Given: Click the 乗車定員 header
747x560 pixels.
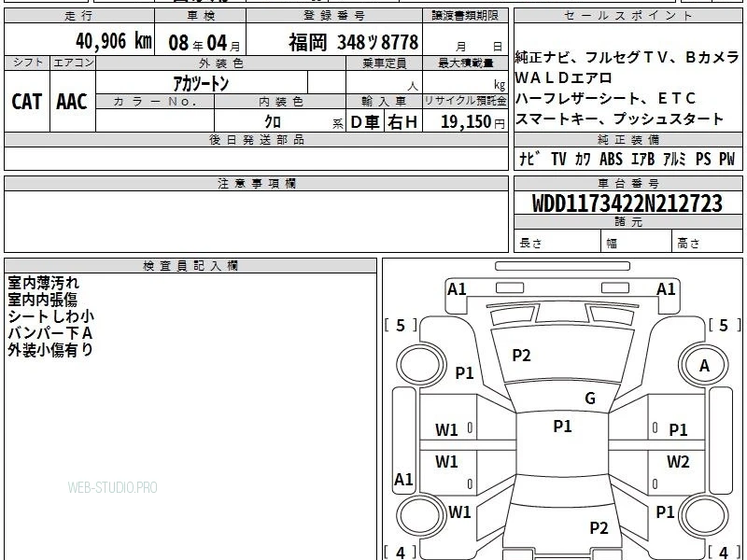Looking at the screenshot, I should coord(385,63).
